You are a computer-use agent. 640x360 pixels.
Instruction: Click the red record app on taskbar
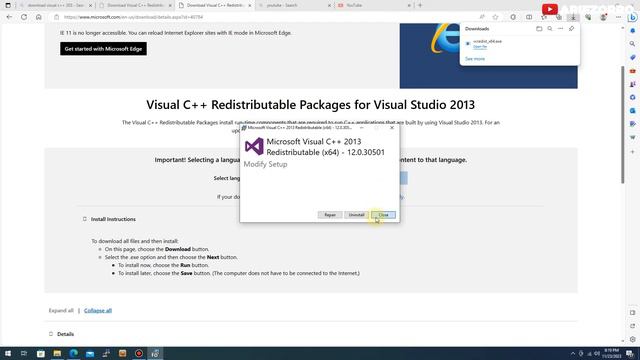point(139,353)
